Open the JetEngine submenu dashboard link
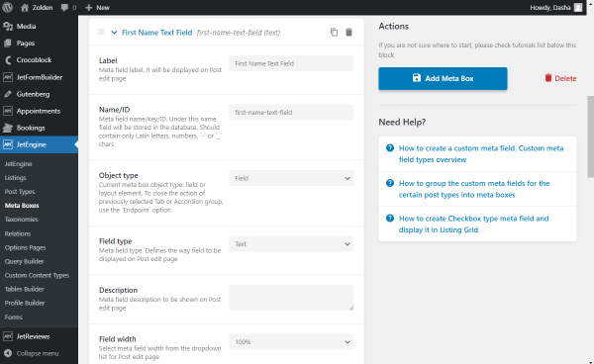 18,164
